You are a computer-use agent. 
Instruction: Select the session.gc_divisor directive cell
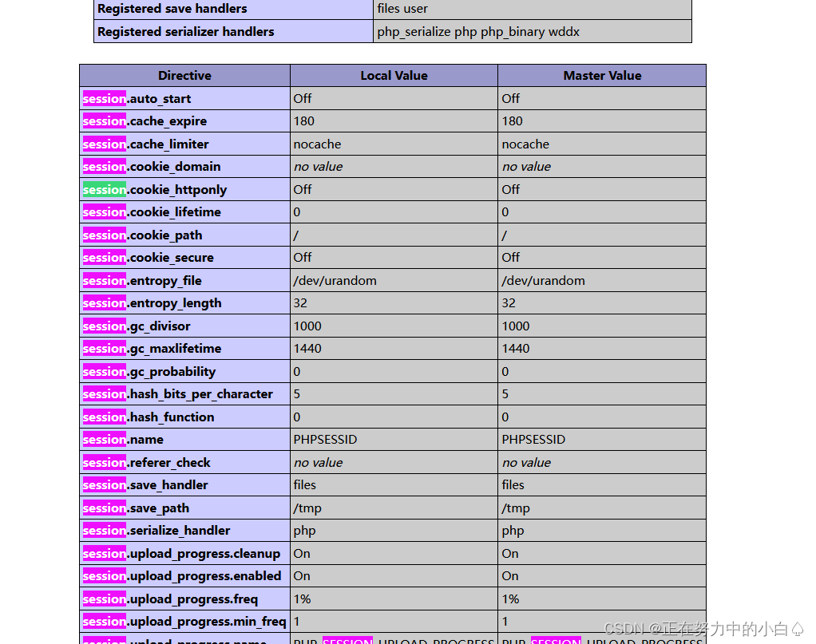(184, 326)
